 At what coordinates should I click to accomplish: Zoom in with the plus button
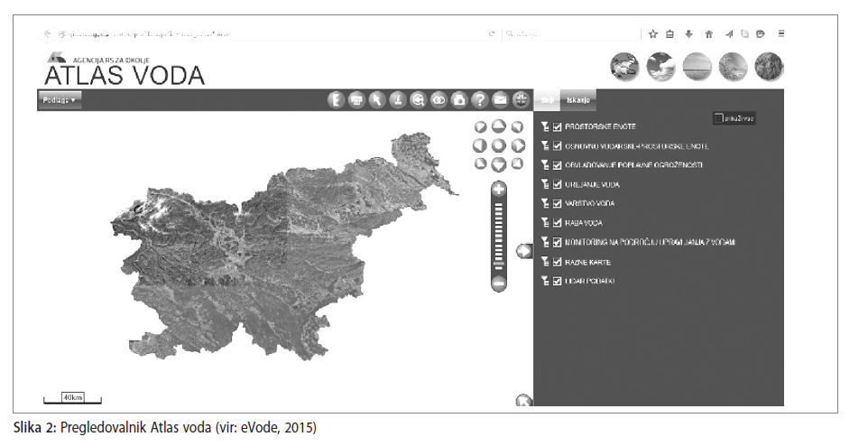point(499,190)
